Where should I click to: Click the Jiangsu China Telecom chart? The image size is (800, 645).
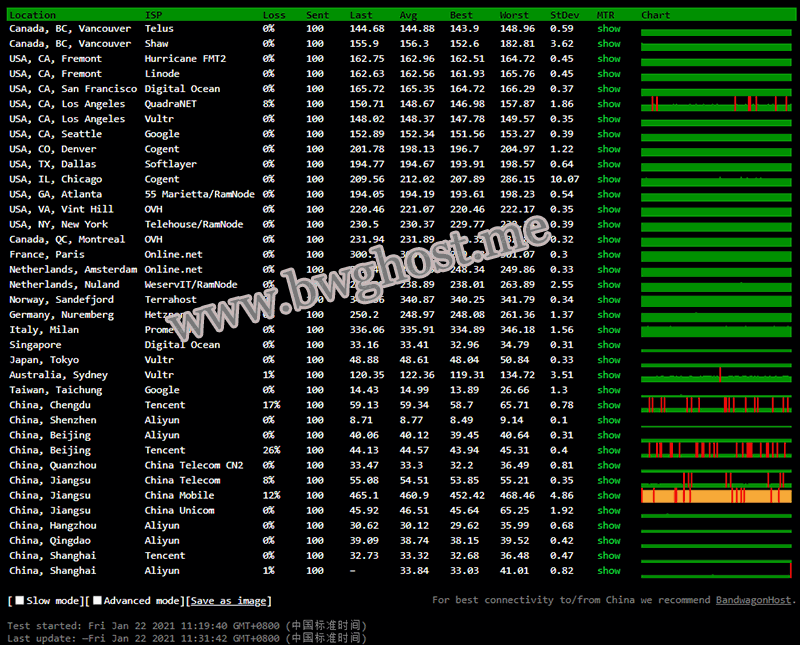[x=716, y=480]
